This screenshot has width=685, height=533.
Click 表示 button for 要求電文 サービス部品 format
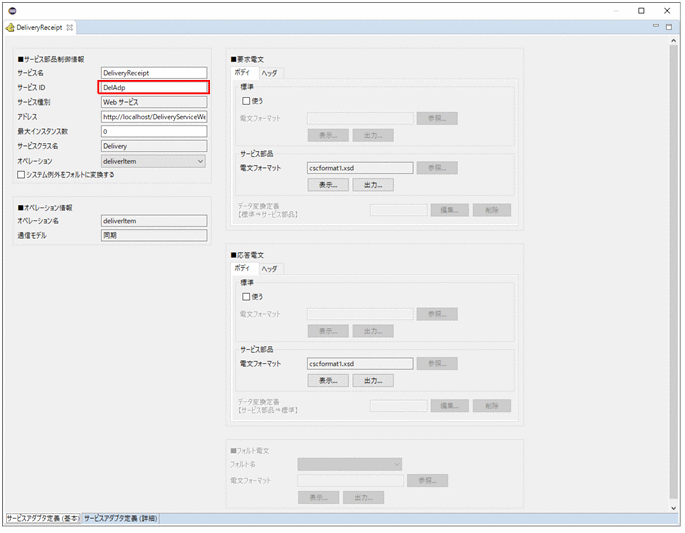[328, 185]
